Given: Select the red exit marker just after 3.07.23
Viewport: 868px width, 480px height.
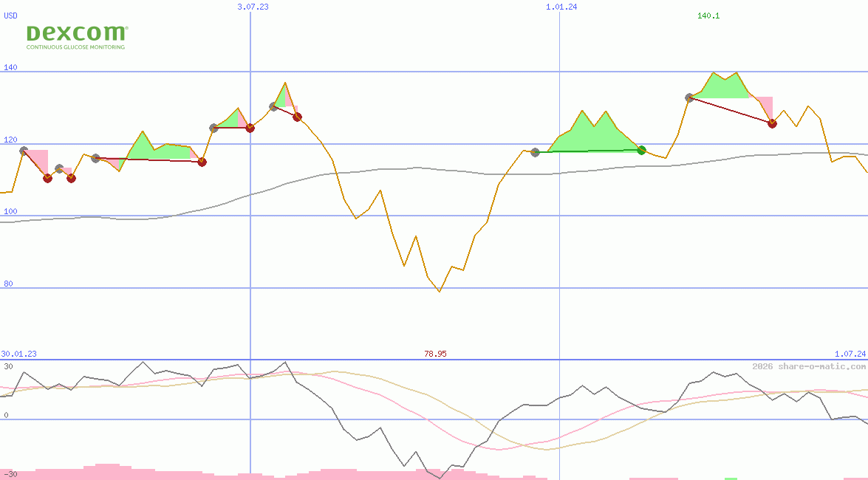Looking at the screenshot, I should coord(297,117).
